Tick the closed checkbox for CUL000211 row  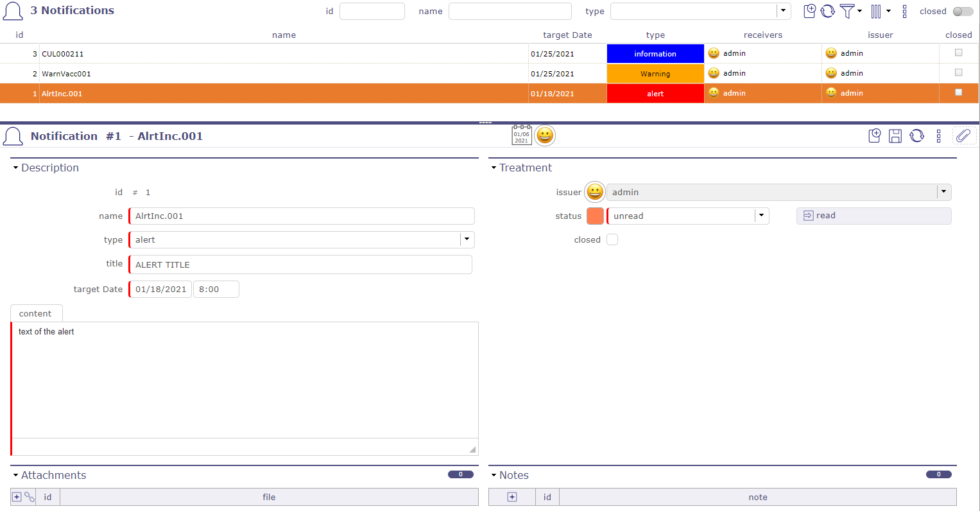[x=958, y=53]
